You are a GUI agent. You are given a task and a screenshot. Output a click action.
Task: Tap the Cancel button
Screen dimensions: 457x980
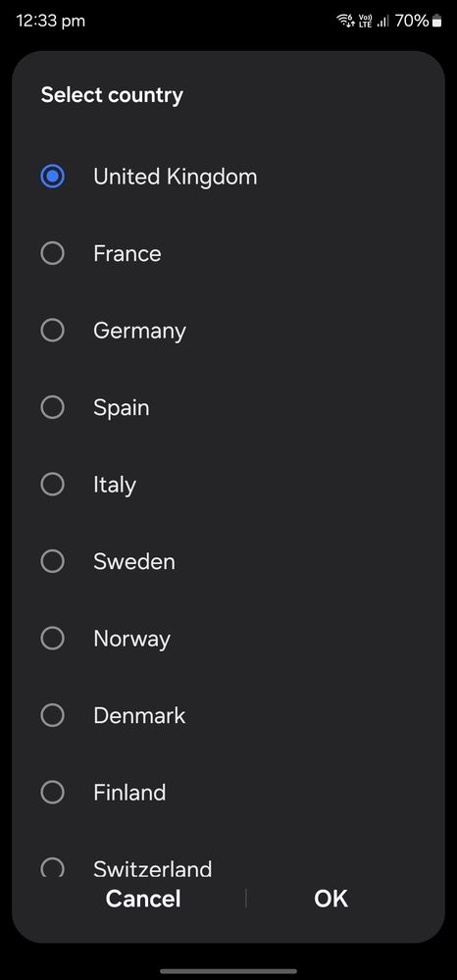coord(143,899)
